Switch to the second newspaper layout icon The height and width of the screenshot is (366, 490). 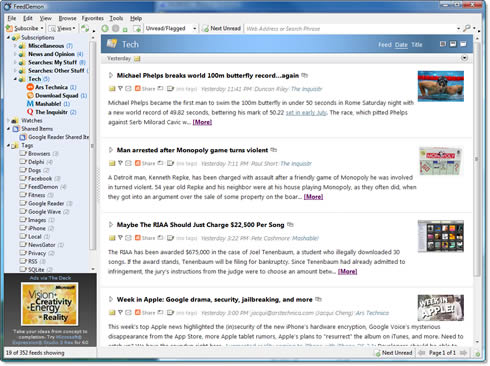click(x=453, y=44)
